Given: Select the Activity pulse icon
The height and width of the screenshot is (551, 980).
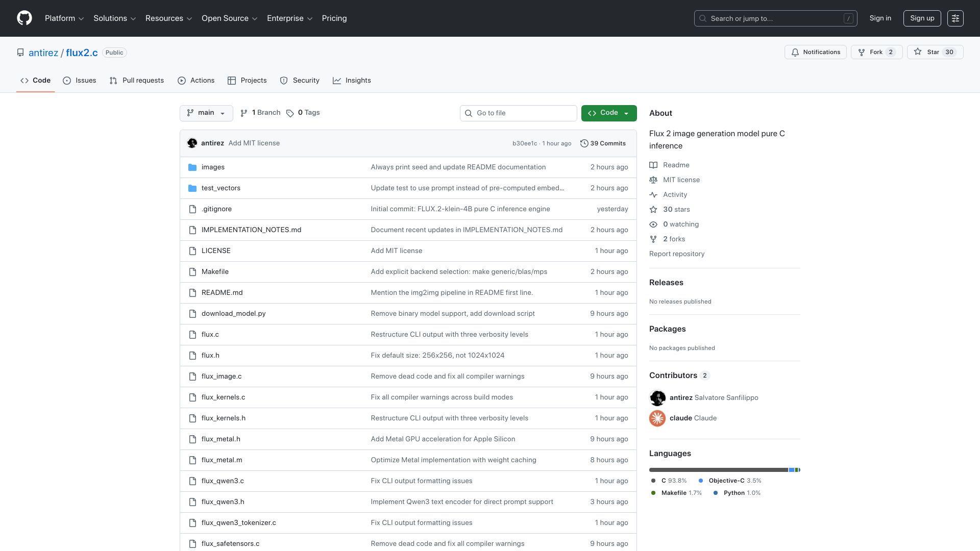Looking at the screenshot, I should pyautogui.click(x=653, y=195).
